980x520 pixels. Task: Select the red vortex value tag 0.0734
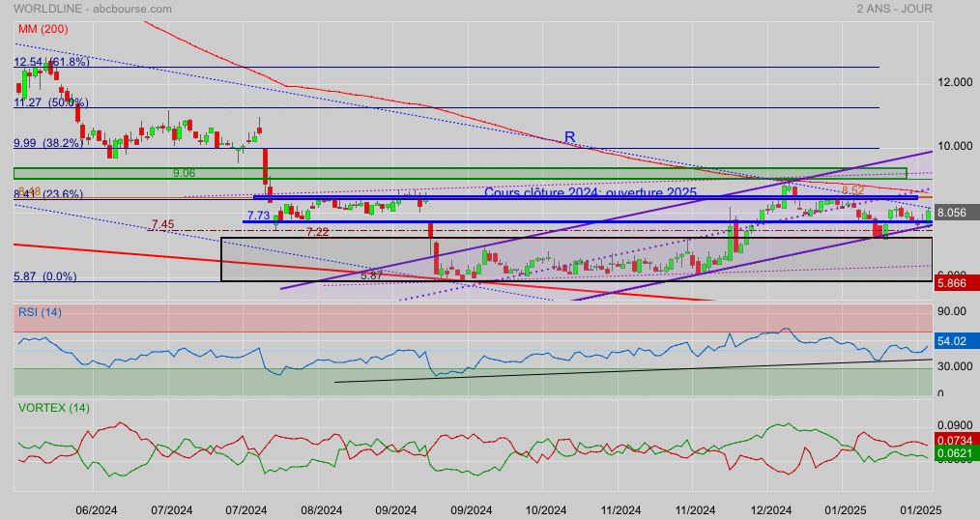(955, 441)
